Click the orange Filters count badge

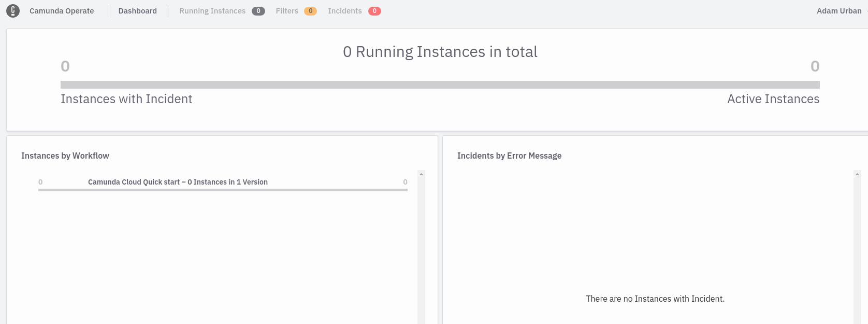pyautogui.click(x=310, y=11)
